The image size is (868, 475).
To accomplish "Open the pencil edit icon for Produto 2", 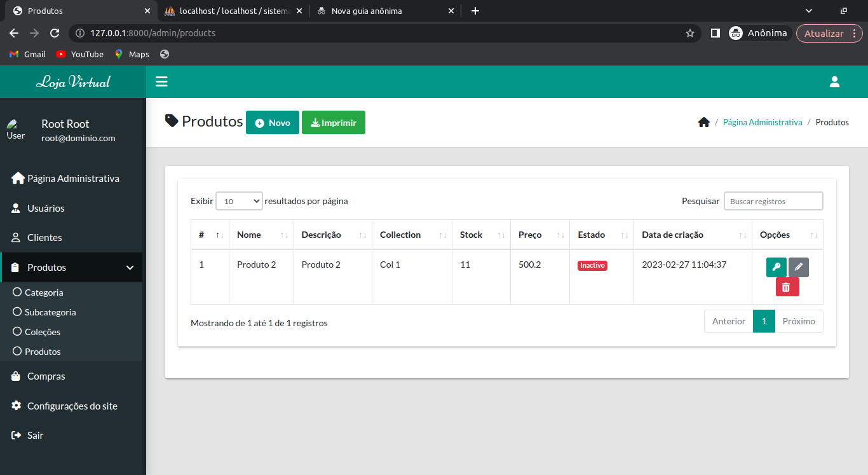I will click(x=798, y=267).
